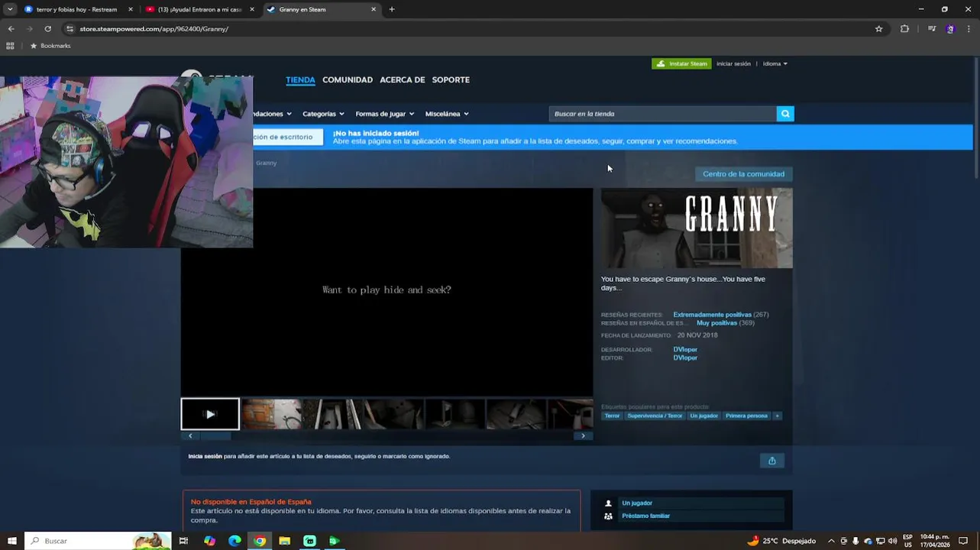Select the Terror tag

click(x=613, y=416)
